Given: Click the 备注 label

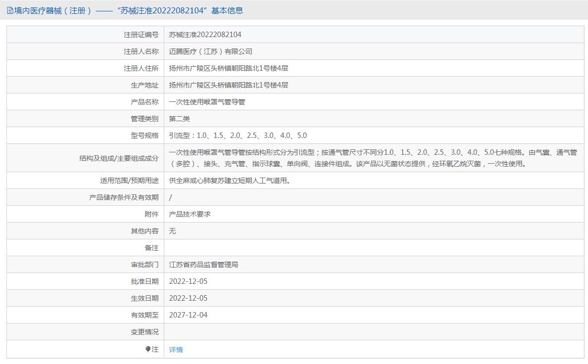Looking at the screenshot, I should [x=151, y=248].
